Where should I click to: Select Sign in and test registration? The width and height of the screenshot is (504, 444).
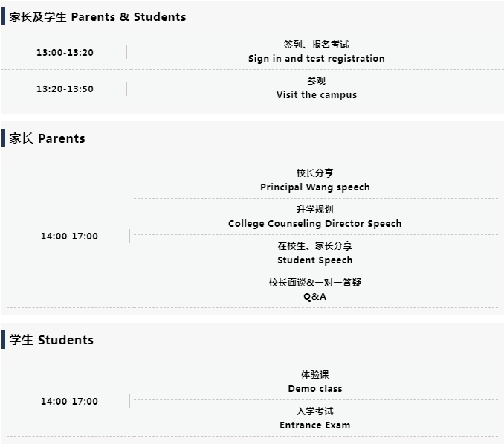point(316,59)
